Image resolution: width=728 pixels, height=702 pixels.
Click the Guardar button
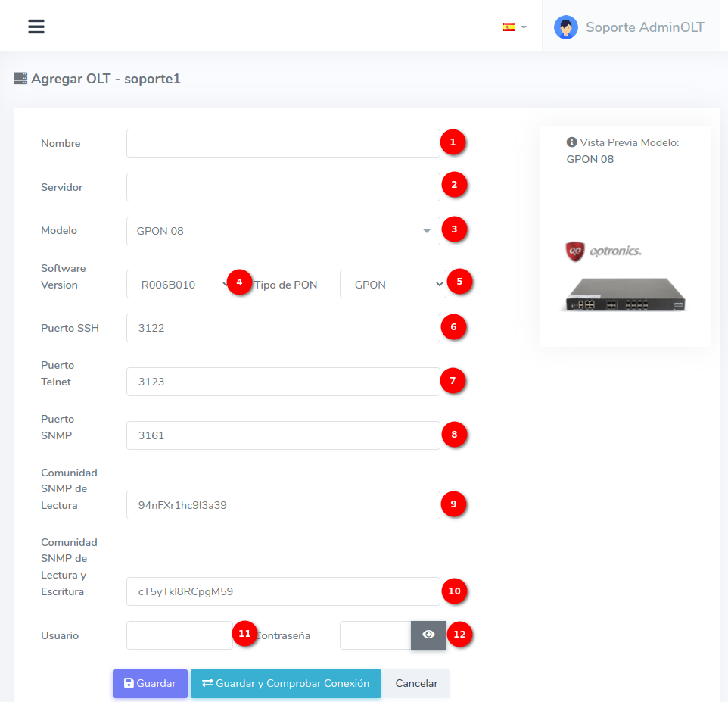[150, 683]
